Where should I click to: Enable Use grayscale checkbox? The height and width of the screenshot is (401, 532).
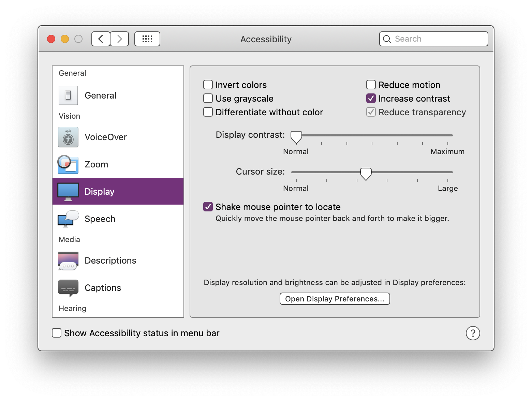[x=208, y=98]
